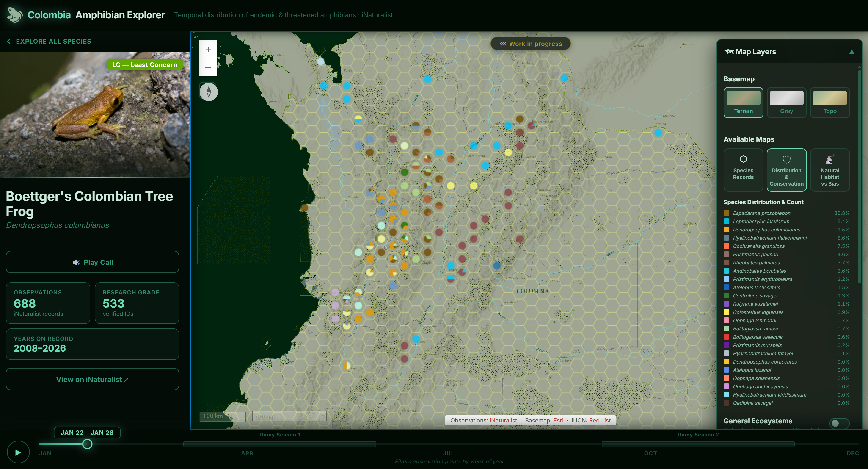The width and height of the screenshot is (868, 469).
Task: Zoom out on the map
Action: [208, 67]
